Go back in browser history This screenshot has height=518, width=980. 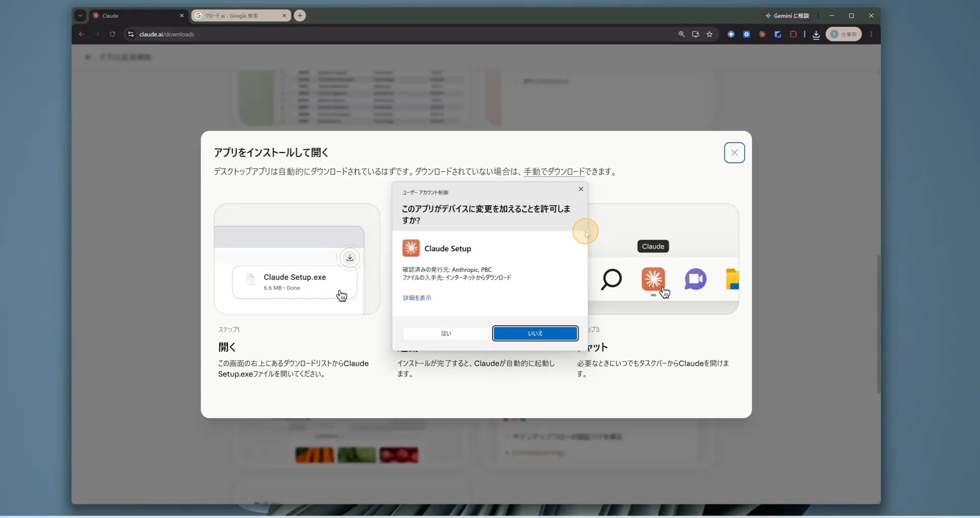82,34
